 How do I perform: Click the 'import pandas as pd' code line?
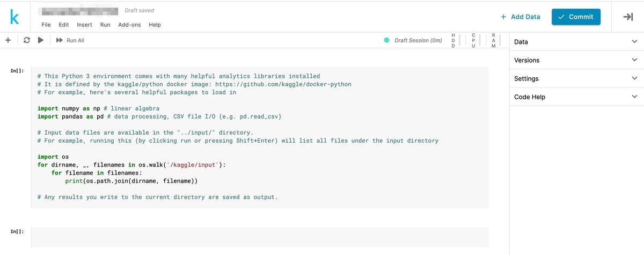coord(159,116)
